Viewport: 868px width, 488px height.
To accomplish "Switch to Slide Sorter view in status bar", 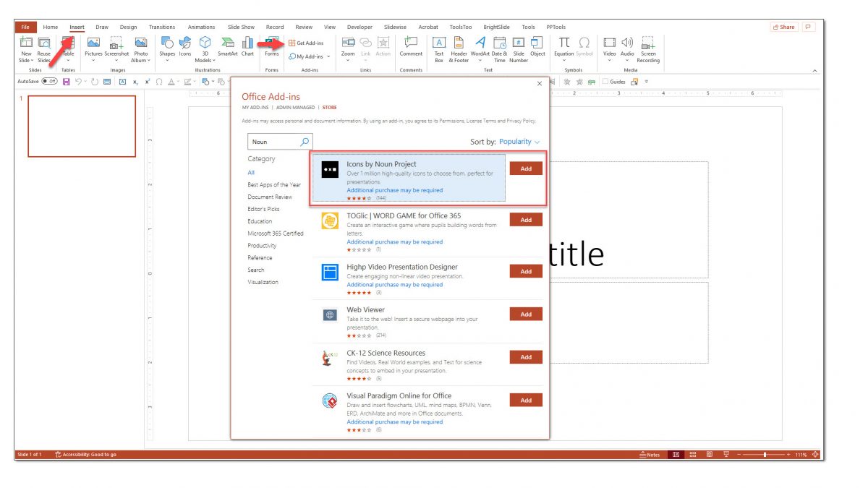I will pos(692,455).
